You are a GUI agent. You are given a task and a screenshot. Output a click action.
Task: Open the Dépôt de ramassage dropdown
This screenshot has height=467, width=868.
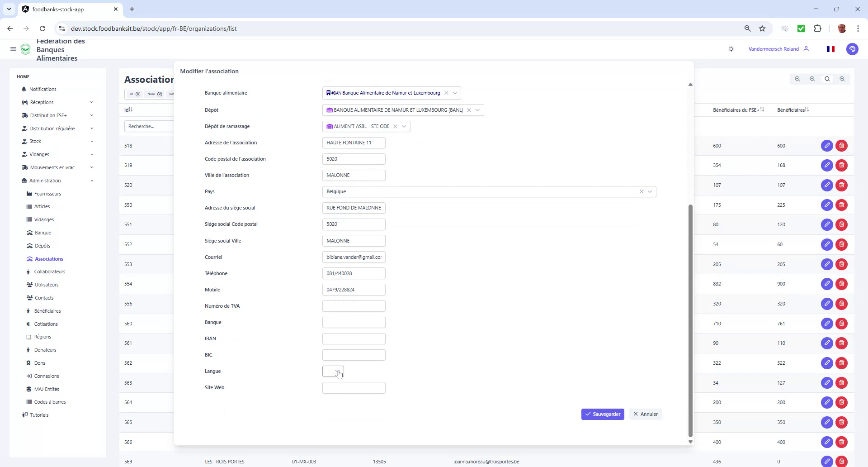click(404, 126)
